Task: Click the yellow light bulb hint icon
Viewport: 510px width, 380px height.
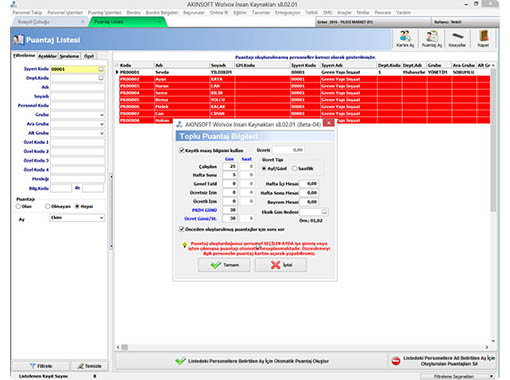Action: tap(184, 245)
